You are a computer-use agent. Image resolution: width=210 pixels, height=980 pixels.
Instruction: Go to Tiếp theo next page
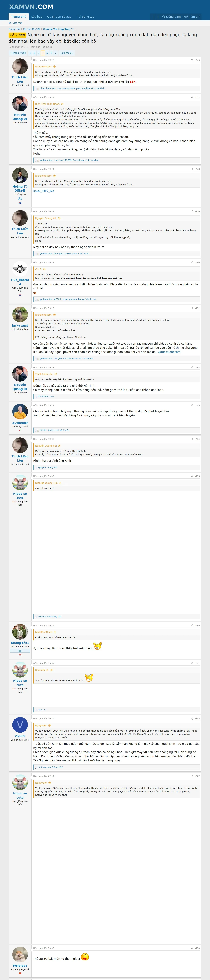pyautogui.click(x=66, y=53)
